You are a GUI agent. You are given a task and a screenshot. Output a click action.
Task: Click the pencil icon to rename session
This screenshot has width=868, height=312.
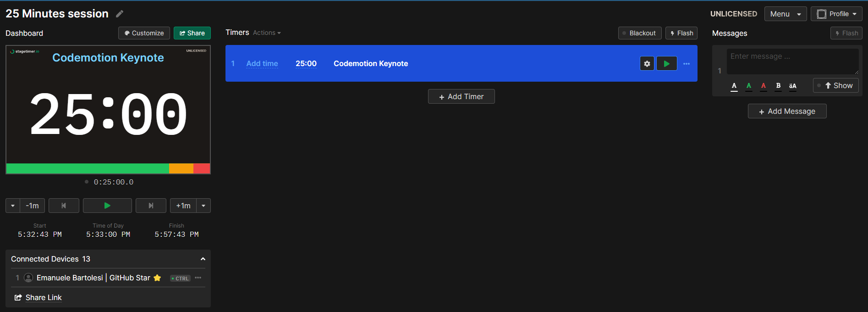[120, 14]
